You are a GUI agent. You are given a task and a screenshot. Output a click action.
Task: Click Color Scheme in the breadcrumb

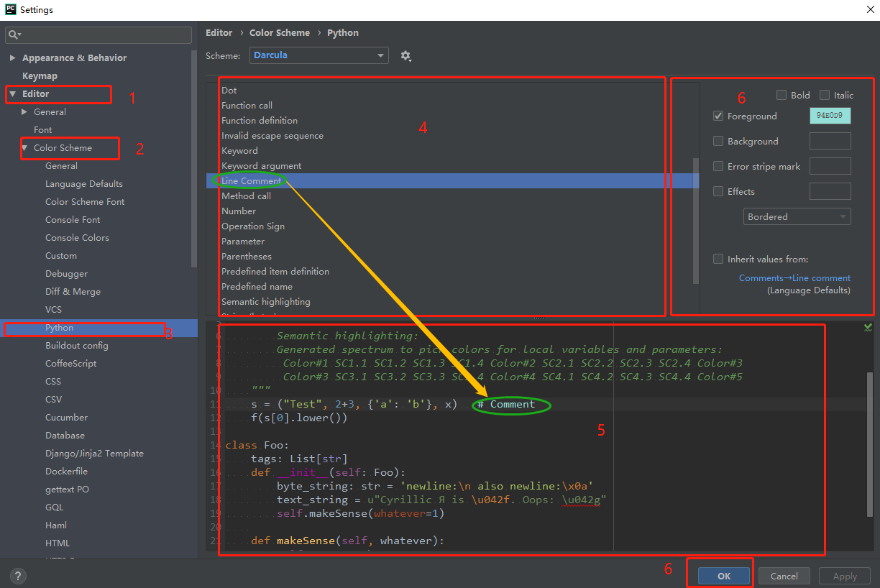tap(279, 32)
